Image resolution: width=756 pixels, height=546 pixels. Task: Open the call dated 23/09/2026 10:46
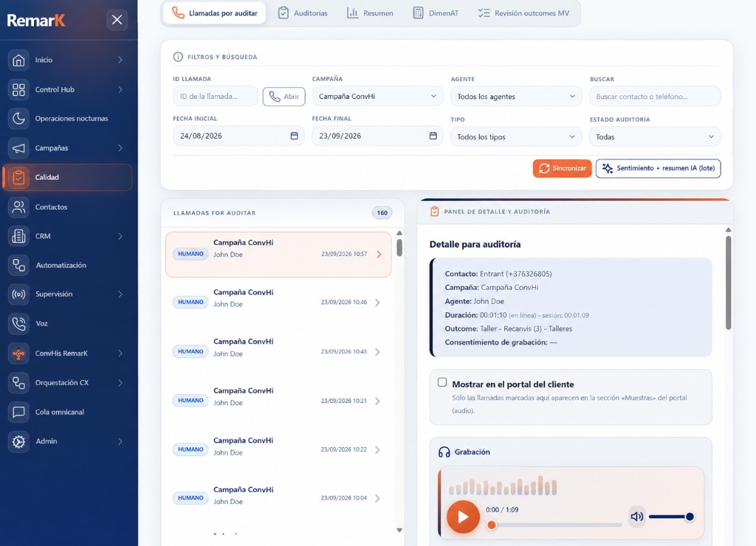pos(278,303)
